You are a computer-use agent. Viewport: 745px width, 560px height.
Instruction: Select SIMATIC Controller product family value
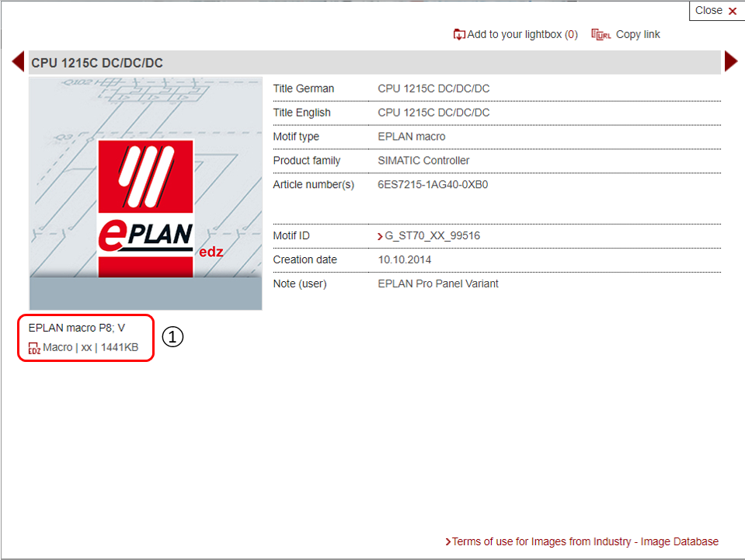point(423,161)
